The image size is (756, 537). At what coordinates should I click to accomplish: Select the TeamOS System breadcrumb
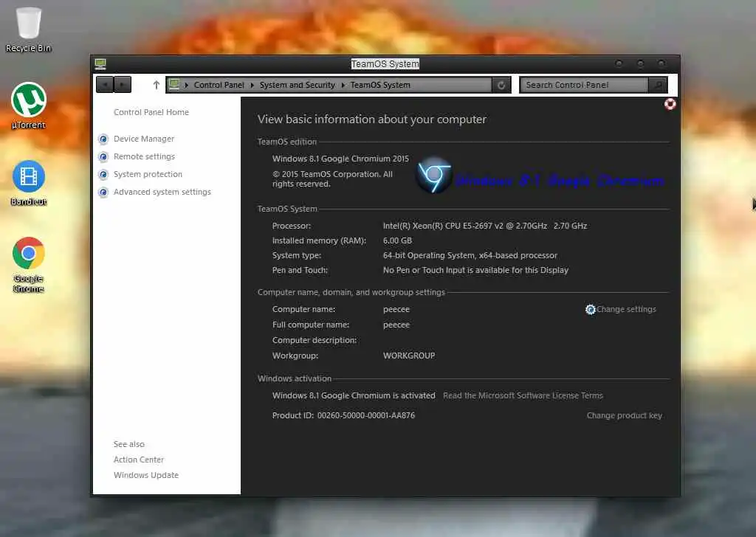pos(380,85)
